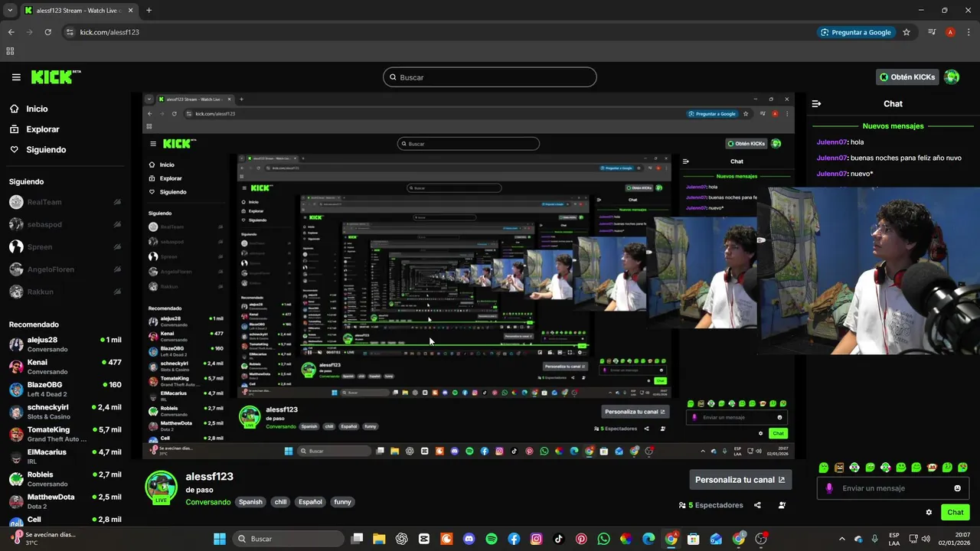Click the Enviar un mensaje field

[893, 488]
